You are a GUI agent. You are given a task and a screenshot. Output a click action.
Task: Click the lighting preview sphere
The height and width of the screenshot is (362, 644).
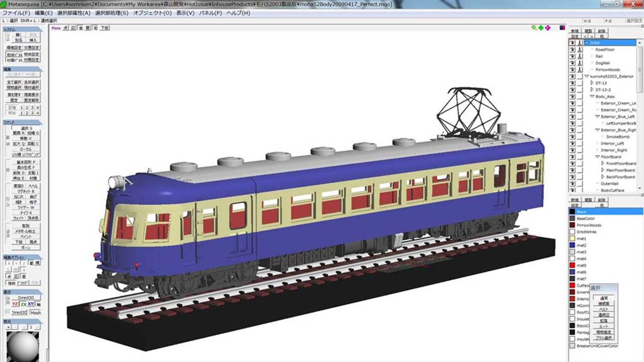click(x=23, y=346)
